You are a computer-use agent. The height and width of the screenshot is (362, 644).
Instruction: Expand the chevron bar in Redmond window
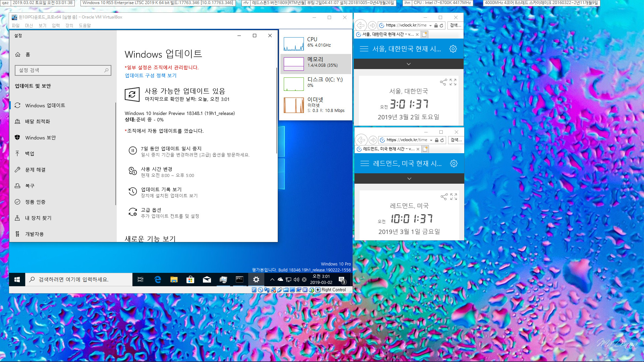(409, 179)
